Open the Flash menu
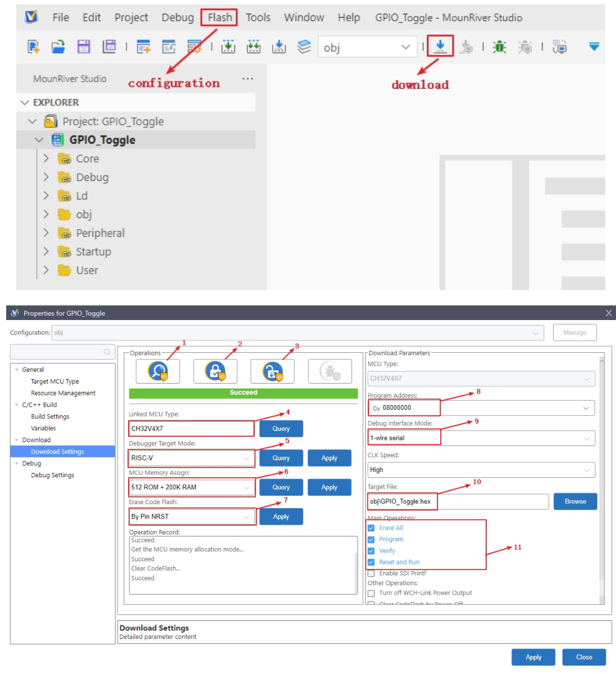 220,18
